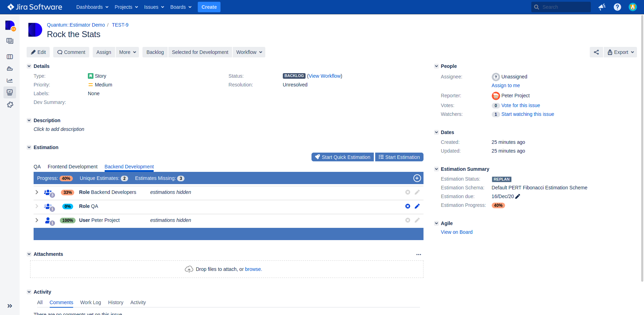Open the releases ship icon in sidebar
The height and width of the screenshot is (315, 644).
tap(10, 69)
